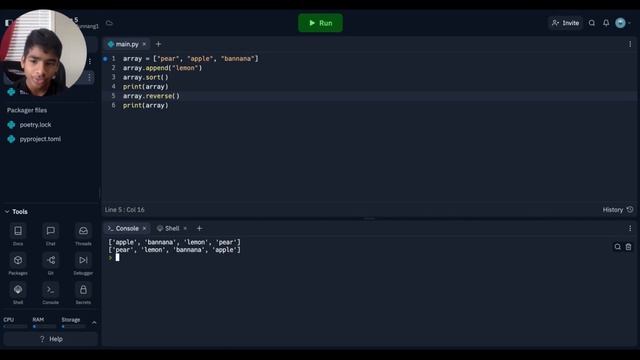Open file History
The image size is (640, 360).
pos(618,210)
